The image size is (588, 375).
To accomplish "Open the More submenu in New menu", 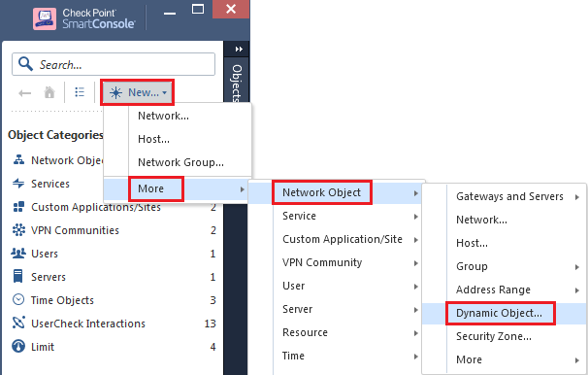I will click(177, 188).
